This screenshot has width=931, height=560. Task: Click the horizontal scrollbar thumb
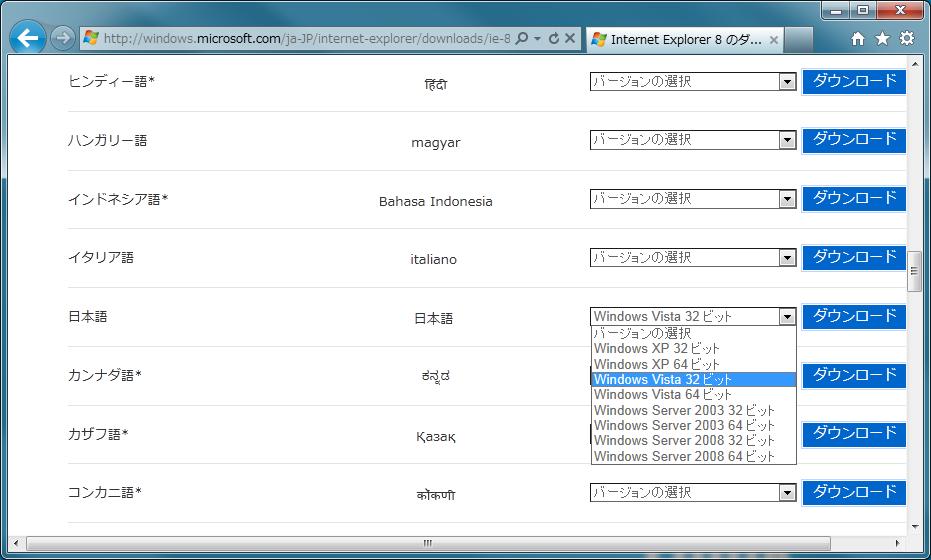coord(428,543)
